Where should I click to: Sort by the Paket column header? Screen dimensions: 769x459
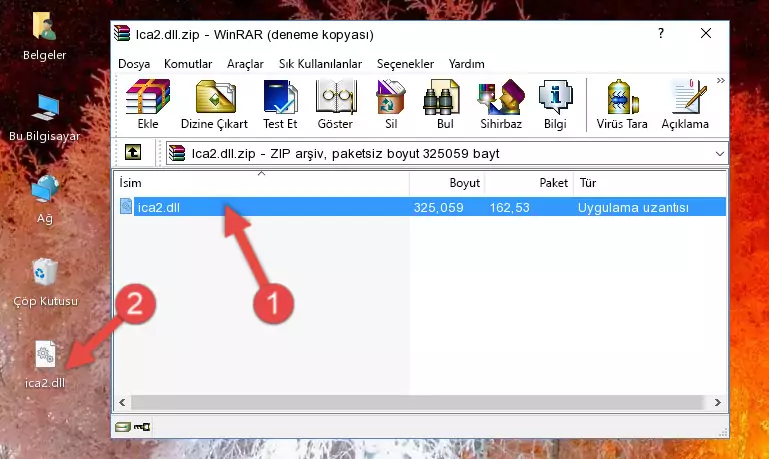click(x=529, y=183)
